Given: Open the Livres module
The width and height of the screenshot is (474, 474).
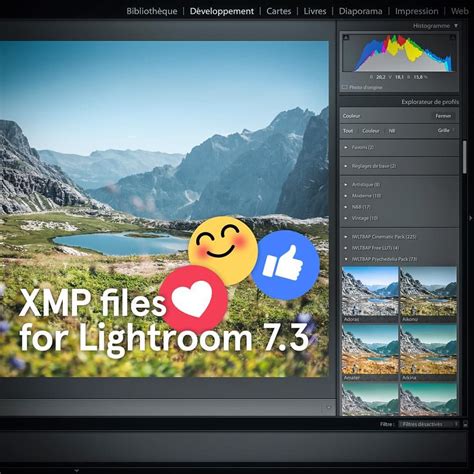Looking at the screenshot, I should point(315,11).
